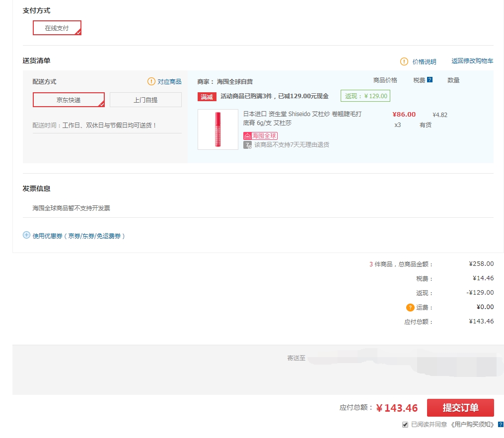Click blue help icon after 用户购买须知
Viewport: 504px width, 438px height.
click(501, 425)
